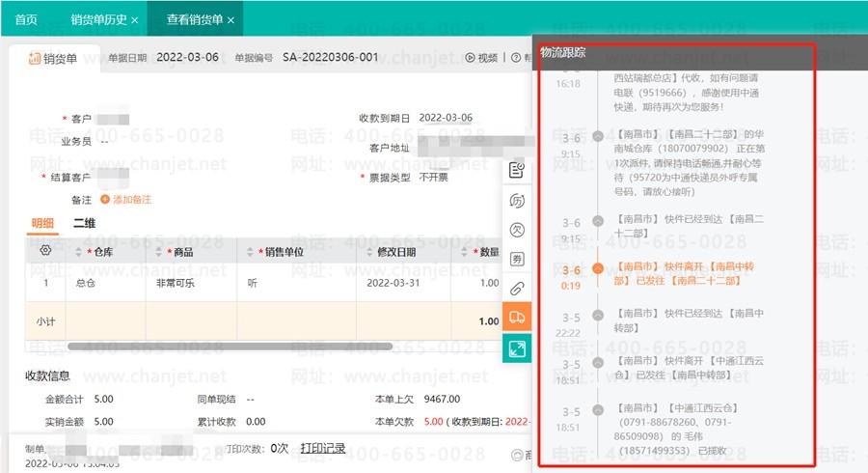Open the 欠 arrears sidebar icon
The image size is (868, 473).
coord(517,230)
